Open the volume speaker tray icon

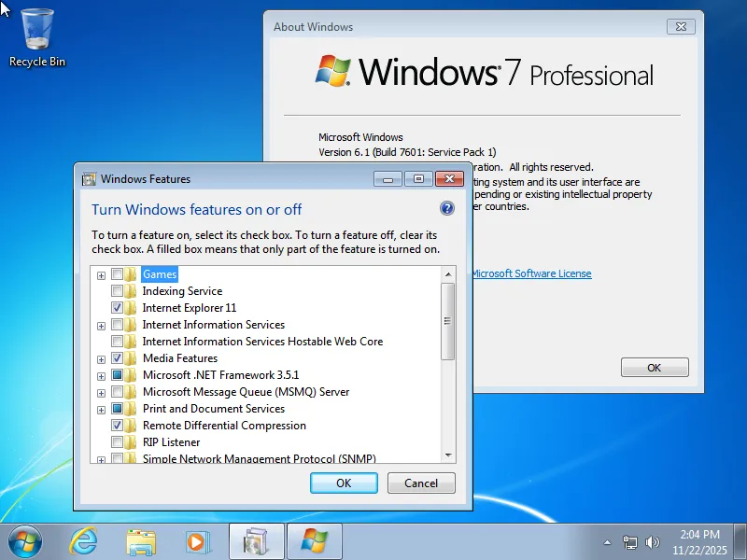652,542
